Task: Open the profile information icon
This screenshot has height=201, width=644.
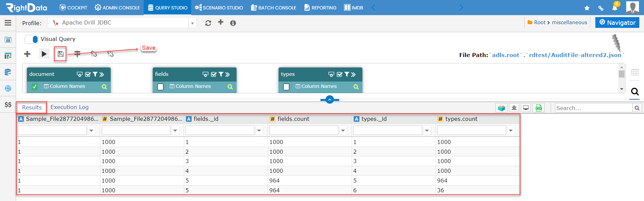Action: click(x=233, y=23)
